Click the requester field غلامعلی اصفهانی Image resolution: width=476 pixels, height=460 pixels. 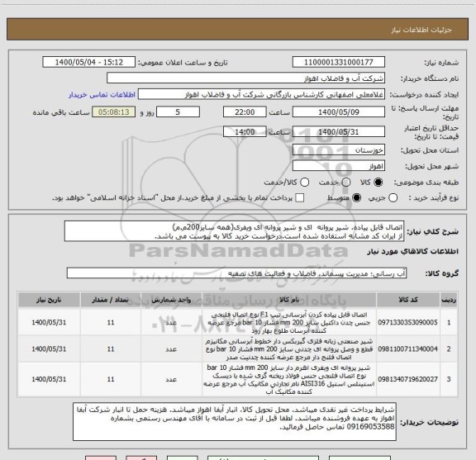click(261, 95)
